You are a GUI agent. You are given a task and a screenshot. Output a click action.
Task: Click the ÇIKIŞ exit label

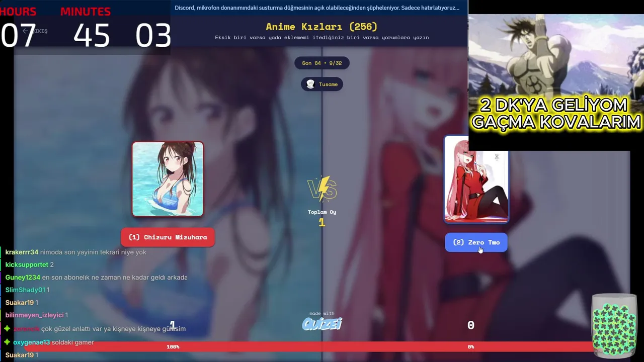[x=39, y=31]
